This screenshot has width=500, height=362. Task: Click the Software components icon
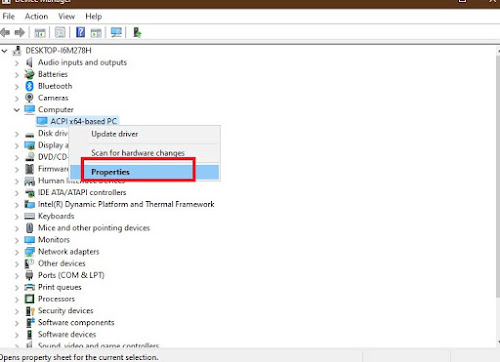30,323
